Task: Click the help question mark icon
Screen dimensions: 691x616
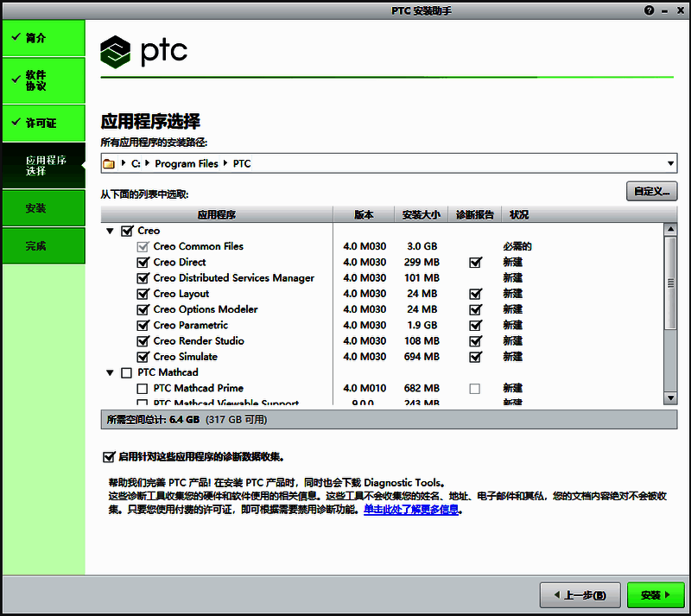Action: tap(650, 10)
